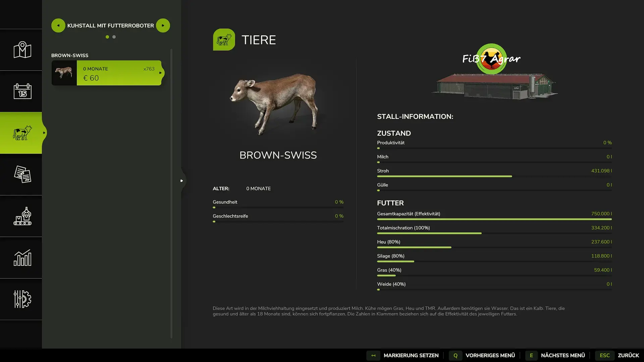Click Nächstes Menü button
644x362 pixels.
click(x=562, y=355)
